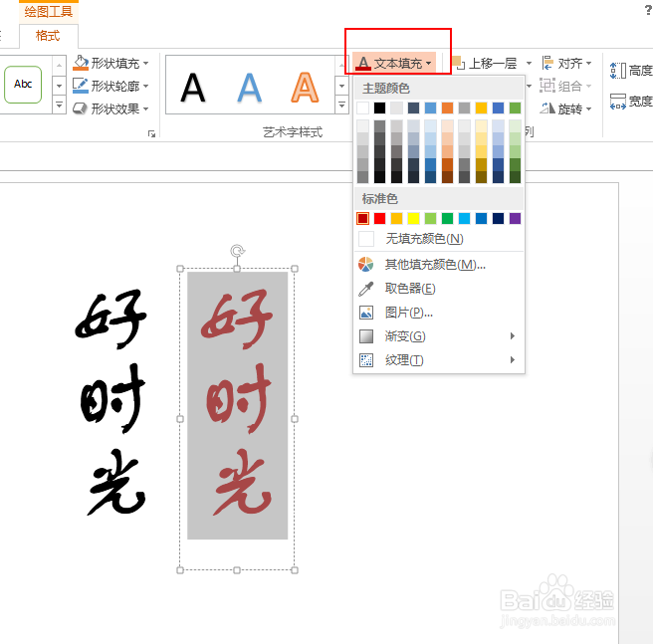Image resolution: width=653 pixels, height=644 pixels.
Task: Expand the shape styles gallery More arrow
Action: click(x=59, y=105)
